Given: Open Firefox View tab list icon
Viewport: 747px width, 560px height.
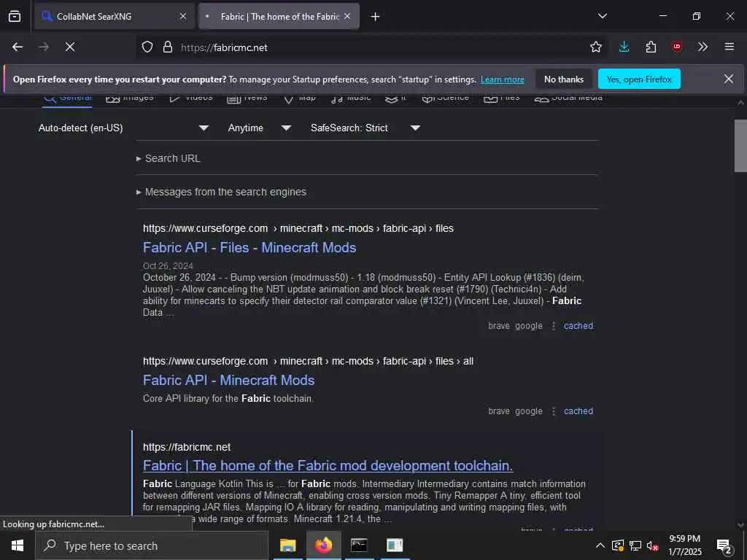Looking at the screenshot, I should pyautogui.click(x=15, y=16).
